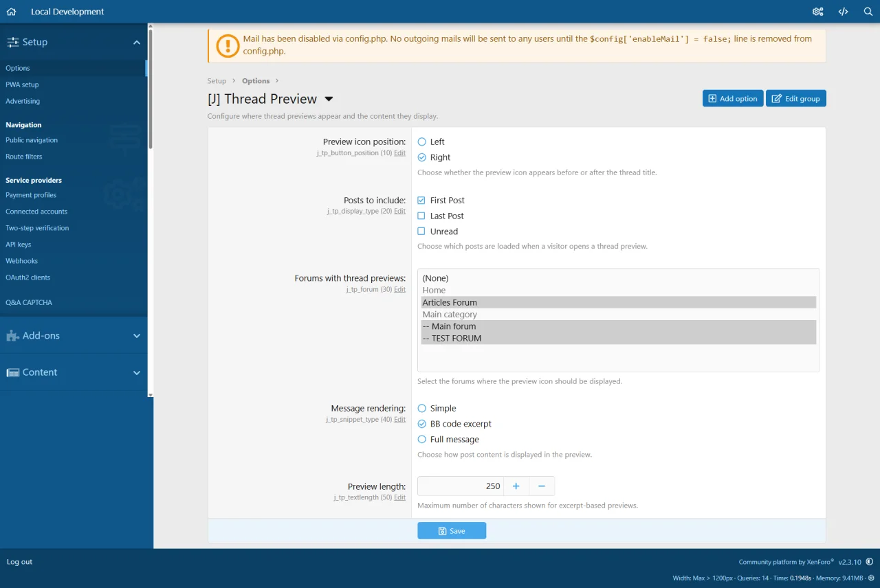The width and height of the screenshot is (880, 588).
Task: Increase preview length with plus button
Action: [x=516, y=486]
